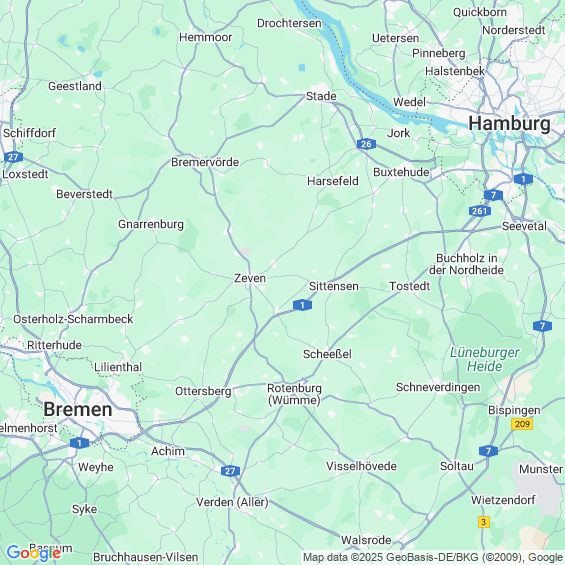The height and width of the screenshot is (565, 565).
Task: Open the Map data copyright notice
Action: tap(433, 557)
